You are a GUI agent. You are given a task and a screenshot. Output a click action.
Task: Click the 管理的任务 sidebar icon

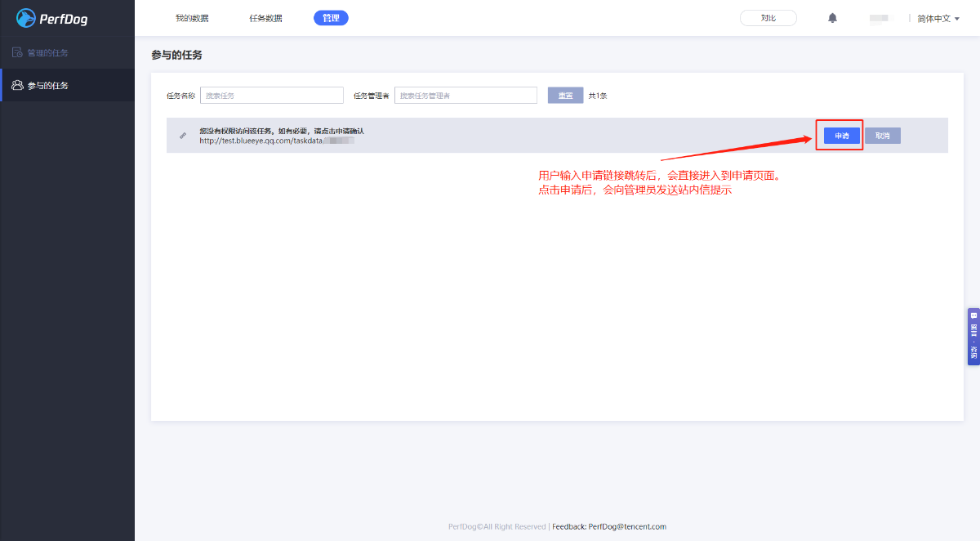point(17,52)
